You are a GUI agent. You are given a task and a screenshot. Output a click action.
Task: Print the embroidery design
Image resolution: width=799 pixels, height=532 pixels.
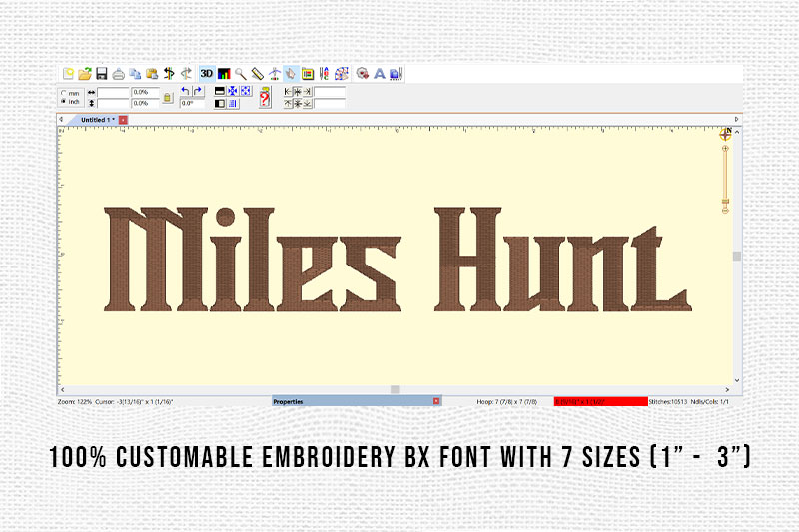tap(118, 74)
